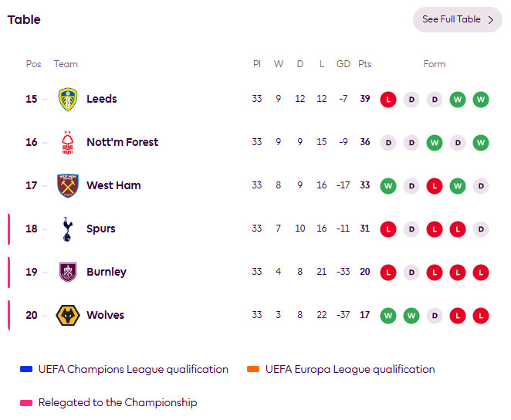Click the chevron arrow in See Full Table

pyautogui.click(x=491, y=20)
